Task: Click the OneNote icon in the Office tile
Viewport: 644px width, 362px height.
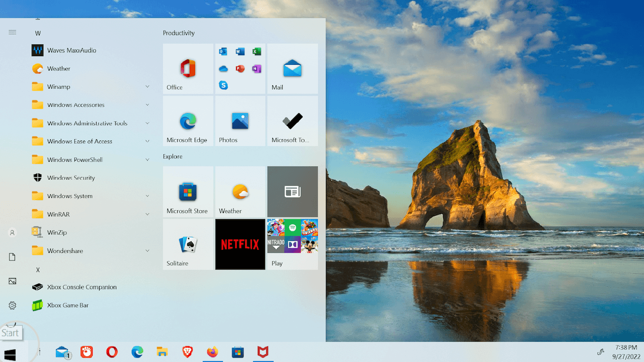Action: tap(257, 68)
